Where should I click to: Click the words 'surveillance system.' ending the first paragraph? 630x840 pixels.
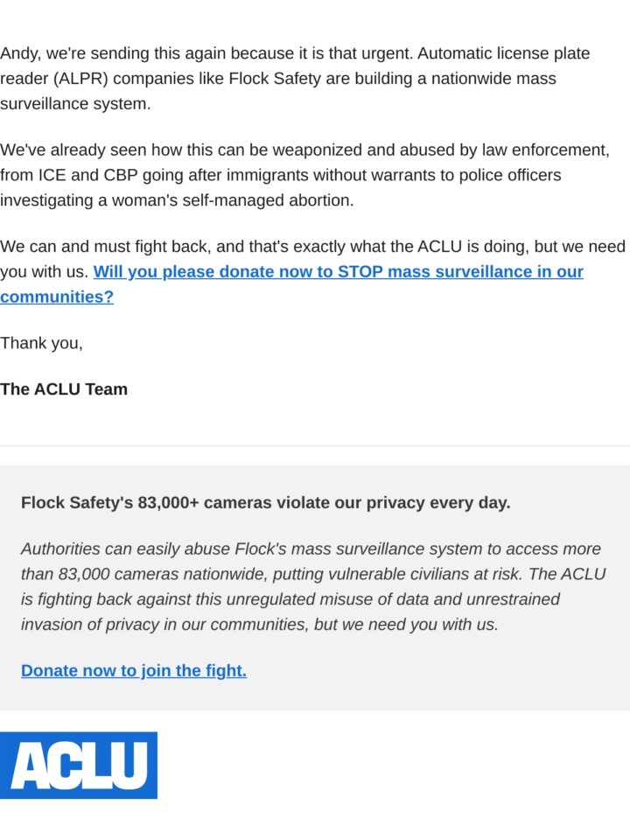point(75,104)
